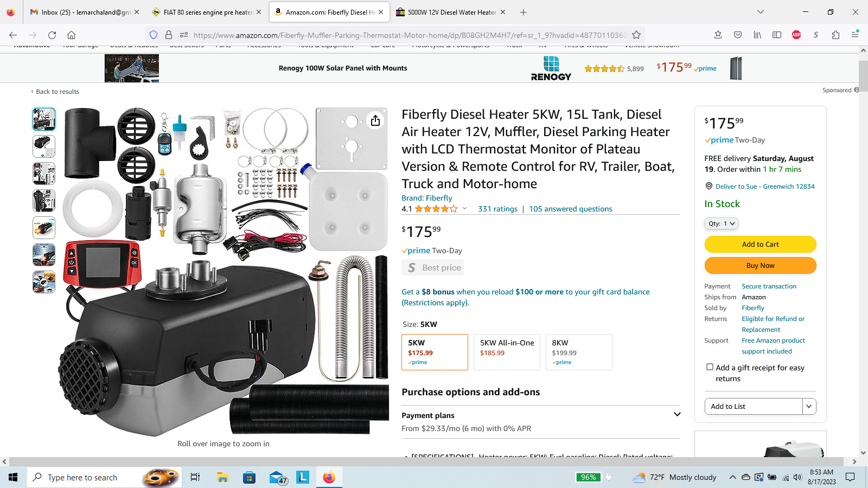Open the Add to List dropdown arrow
This screenshot has height=488, width=868.
click(809, 406)
